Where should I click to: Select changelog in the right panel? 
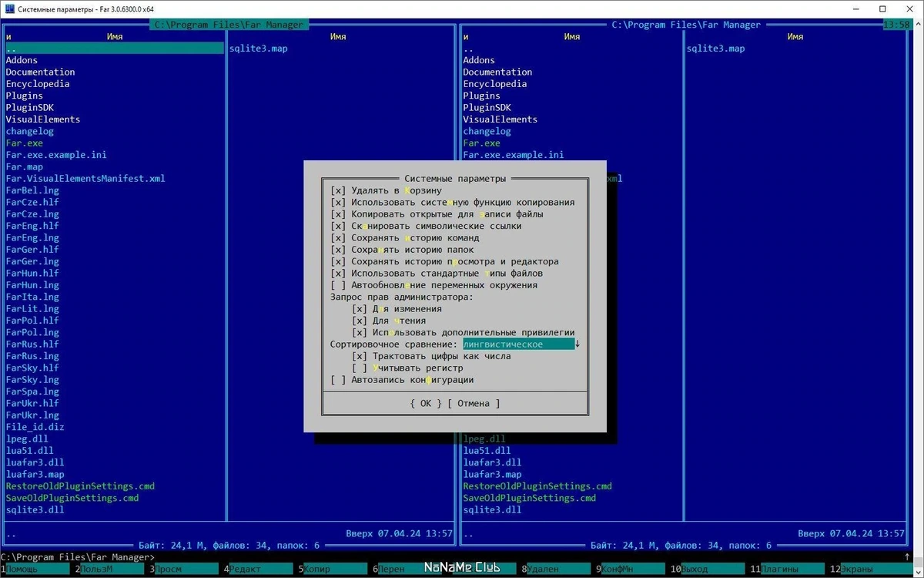coord(487,131)
